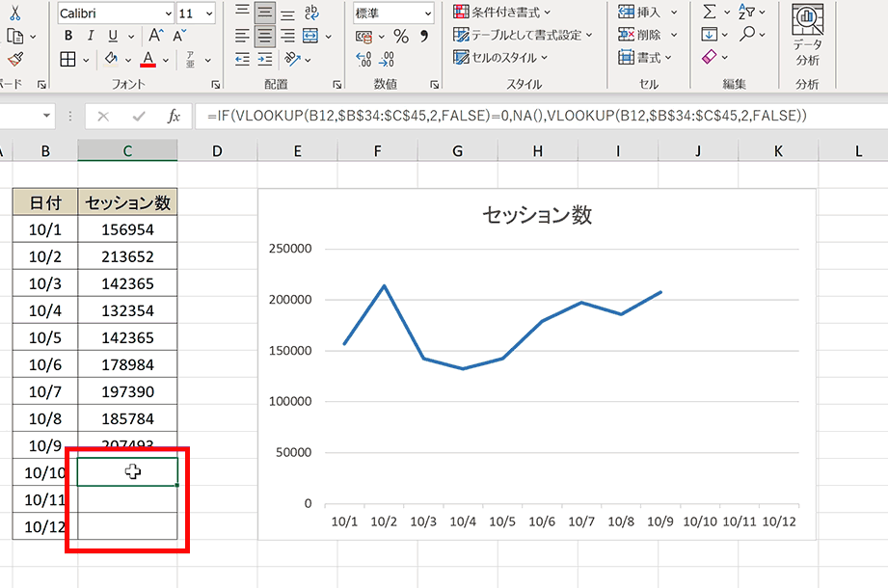Click the phonetic guide (ア亜) icon
888x588 pixels.
[190, 59]
